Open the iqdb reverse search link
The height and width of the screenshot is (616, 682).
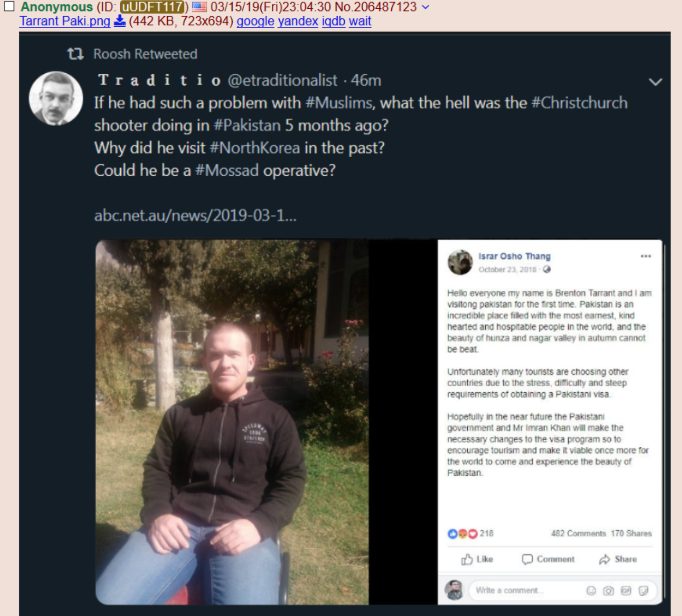334,21
